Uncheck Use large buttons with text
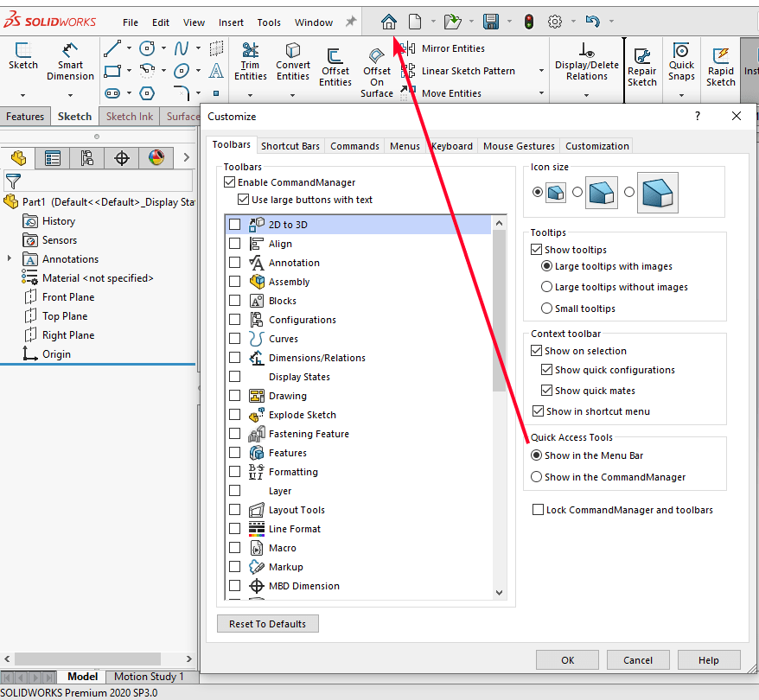This screenshot has width=759, height=700. pyautogui.click(x=245, y=198)
